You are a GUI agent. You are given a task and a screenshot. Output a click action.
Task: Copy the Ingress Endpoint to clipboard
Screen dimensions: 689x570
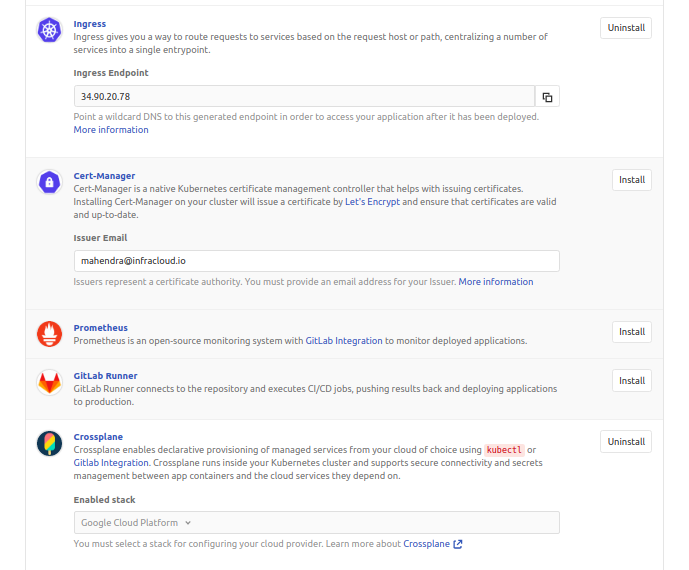coord(547,97)
